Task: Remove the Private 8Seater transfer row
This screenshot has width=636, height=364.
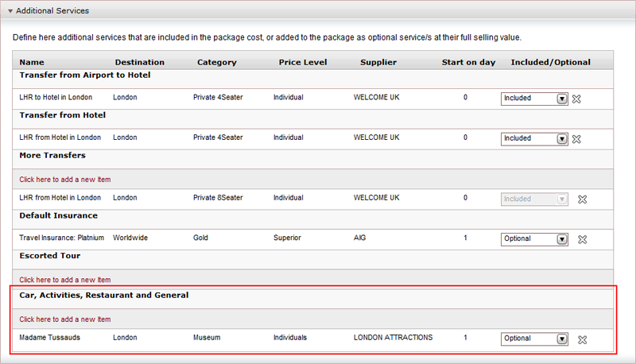Action: coord(583,199)
